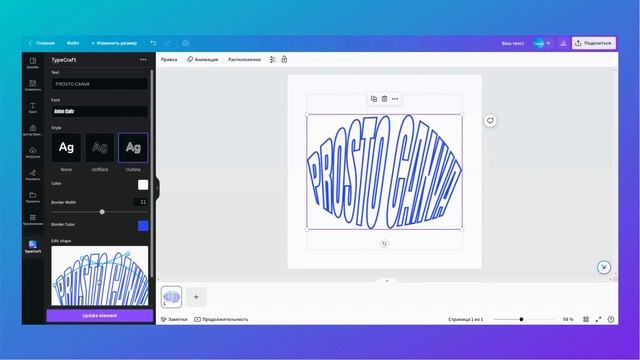Select the Outline text style
The image size is (640, 360).
[133, 147]
